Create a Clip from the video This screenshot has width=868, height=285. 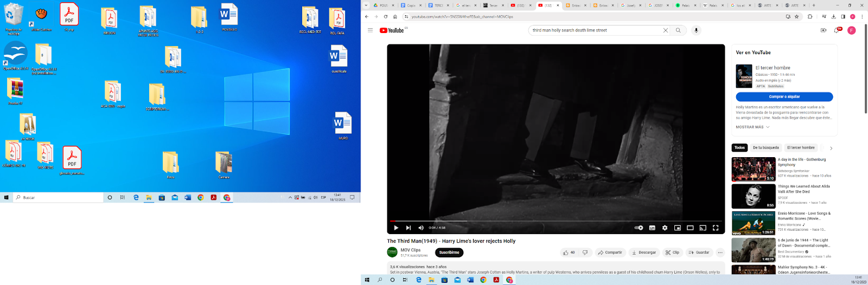coord(672,252)
